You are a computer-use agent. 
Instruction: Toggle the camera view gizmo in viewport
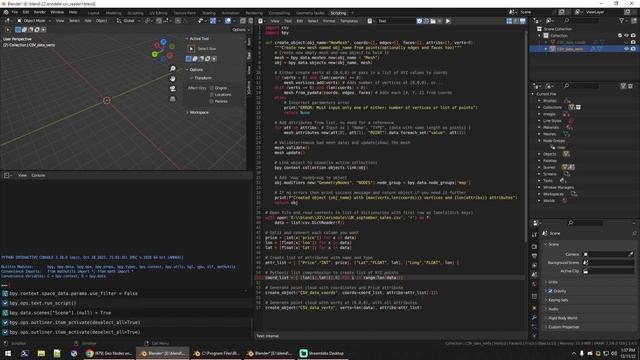coord(173,89)
